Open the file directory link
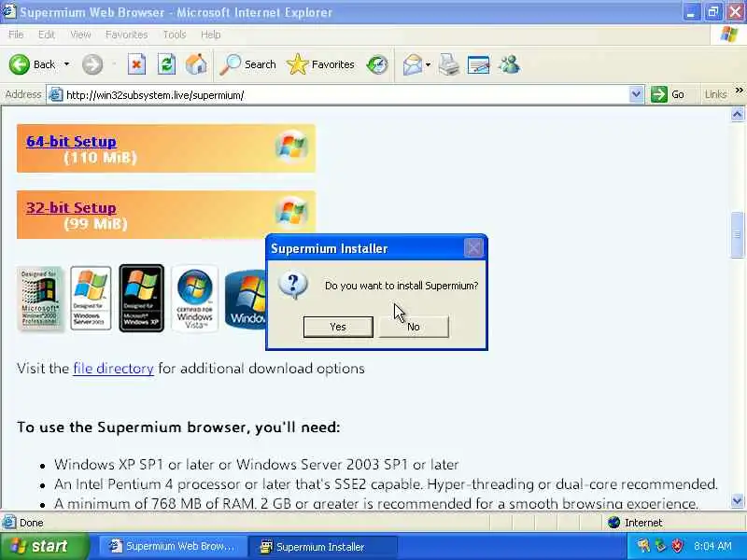This screenshot has height=560, width=747. 113,369
